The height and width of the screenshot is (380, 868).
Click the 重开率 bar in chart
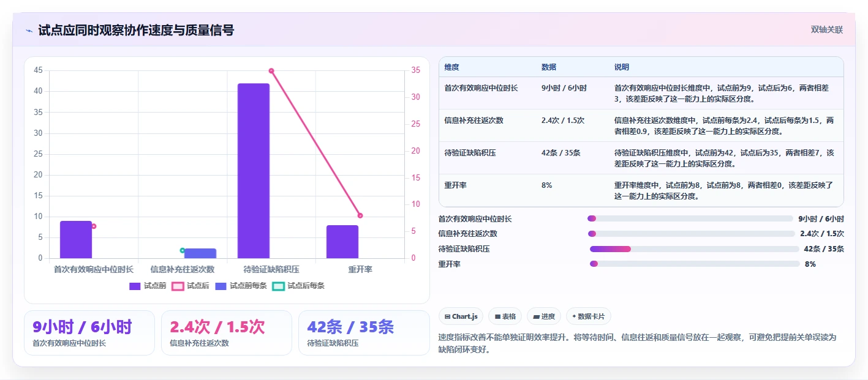tap(342, 242)
